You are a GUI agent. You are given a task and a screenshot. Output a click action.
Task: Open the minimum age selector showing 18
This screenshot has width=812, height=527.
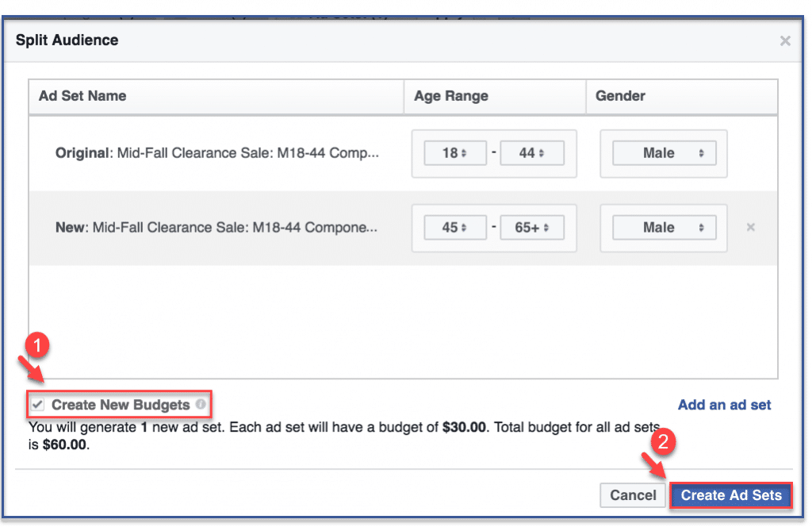point(454,152)
